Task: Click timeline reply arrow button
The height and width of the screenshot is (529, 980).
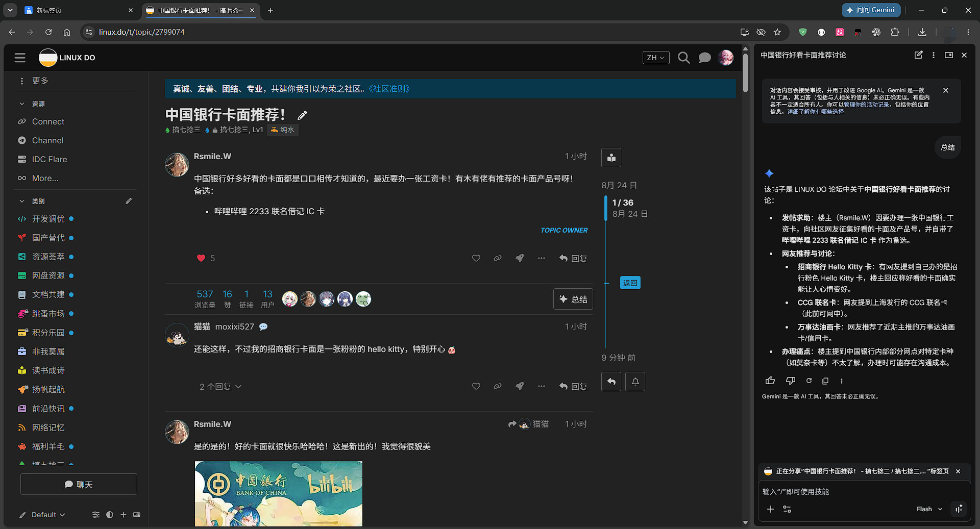Action: click(x=611, y=382)
